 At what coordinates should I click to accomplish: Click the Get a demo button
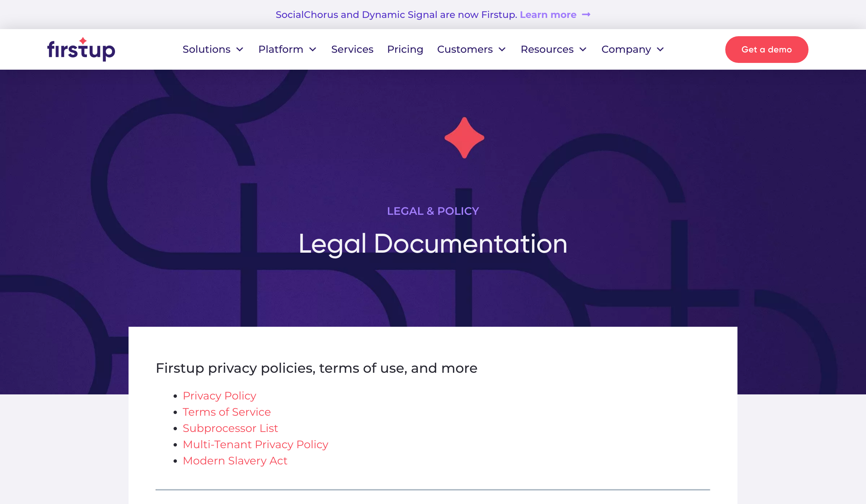point(767,49)
